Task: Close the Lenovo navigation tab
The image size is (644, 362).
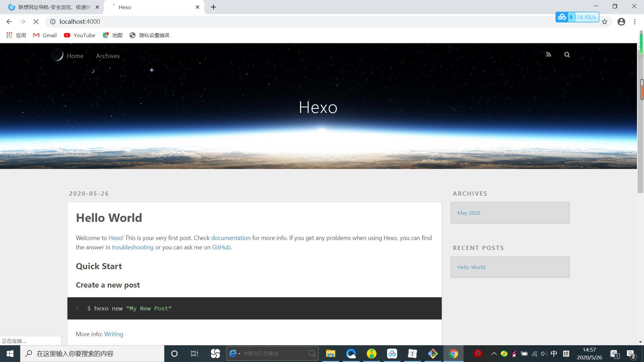Action: [x=97, y=7]
